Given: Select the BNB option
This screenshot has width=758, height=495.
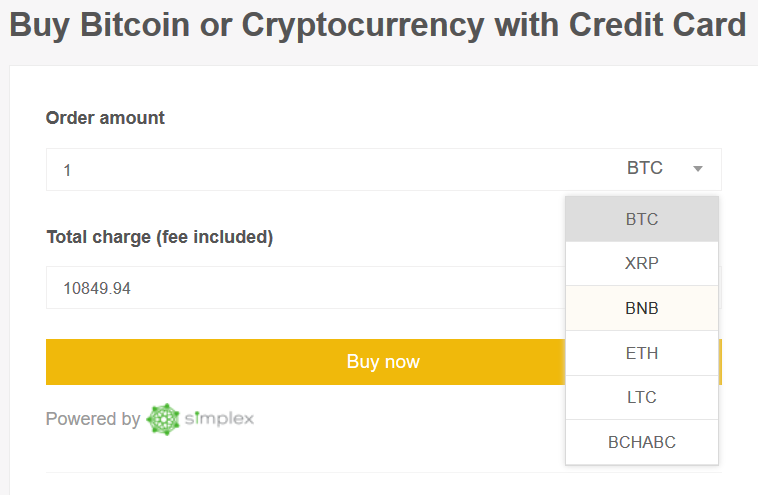Looking at the screenshot, I should (642, 308).
